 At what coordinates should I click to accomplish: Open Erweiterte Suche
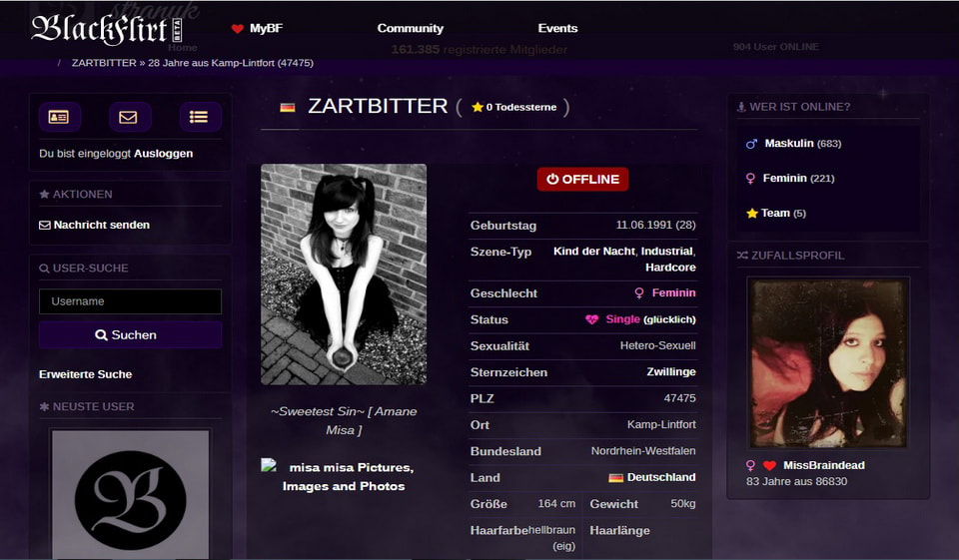pos(86,374)
